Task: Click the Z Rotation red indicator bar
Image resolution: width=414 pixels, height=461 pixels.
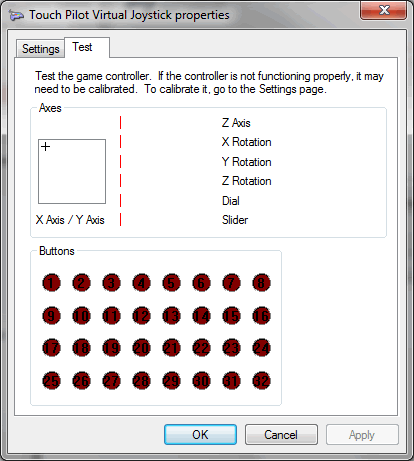Action: tap(120, 181)
